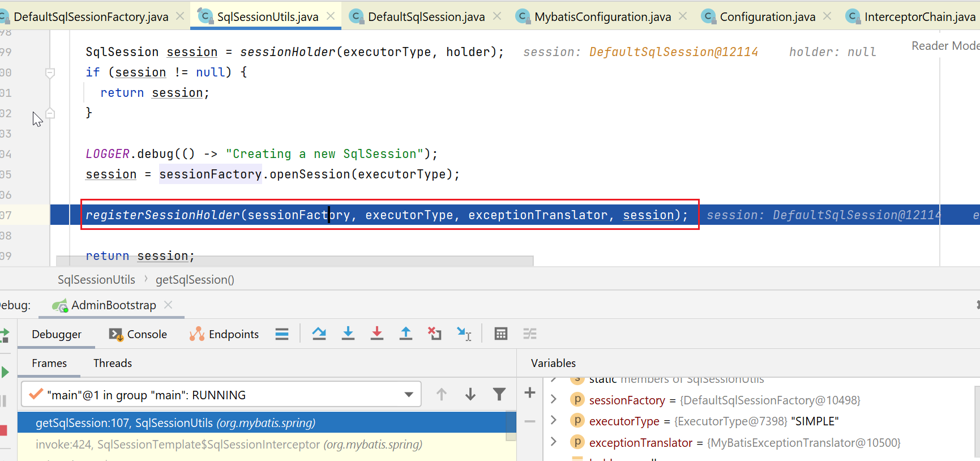Image resolution: width=980 pixels, height=461 pixels.
Task: Click the Force Step Into red arrow icon
Action: click(x=377, y=334)
